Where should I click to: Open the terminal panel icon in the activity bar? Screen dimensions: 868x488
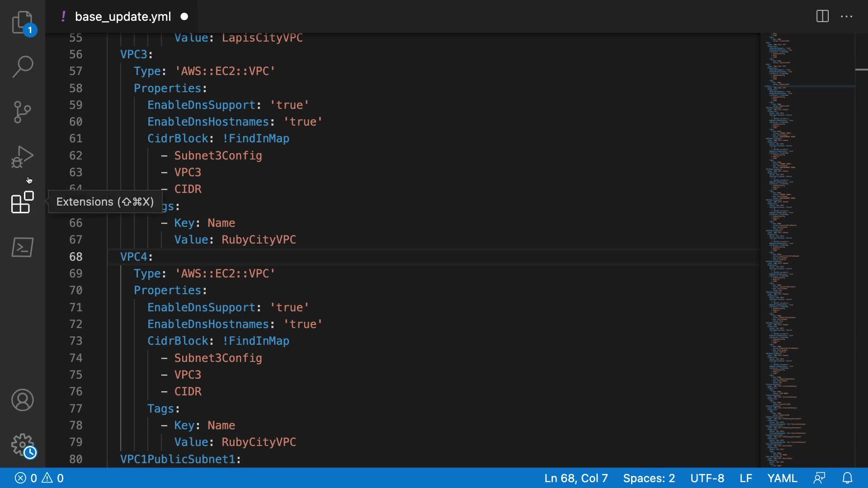point(22,247)
